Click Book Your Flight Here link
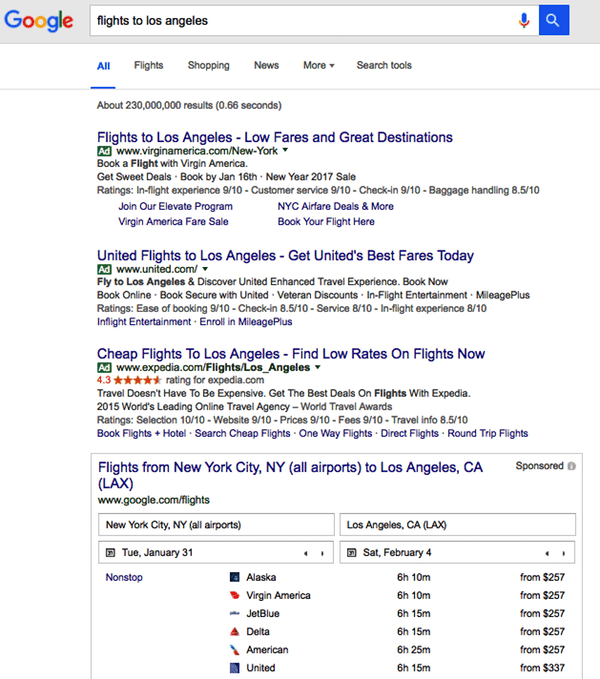 tap(326, 222)
